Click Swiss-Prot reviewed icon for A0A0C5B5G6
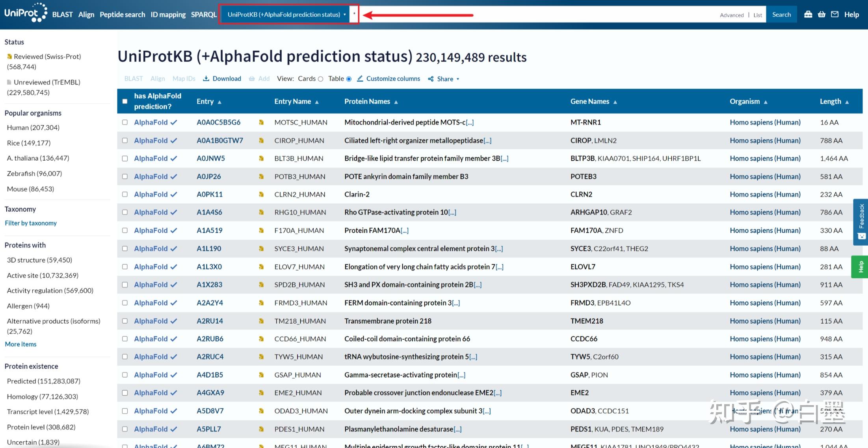The image size is (868, 448). point(261,122)
